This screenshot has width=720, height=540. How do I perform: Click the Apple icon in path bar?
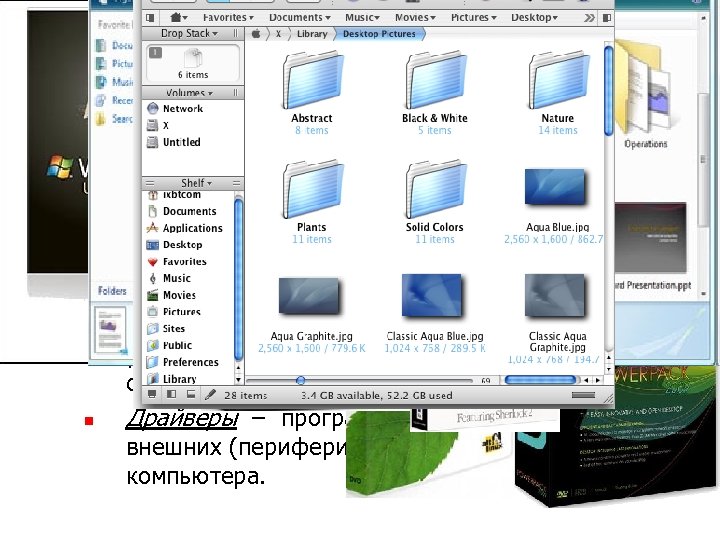256,34
